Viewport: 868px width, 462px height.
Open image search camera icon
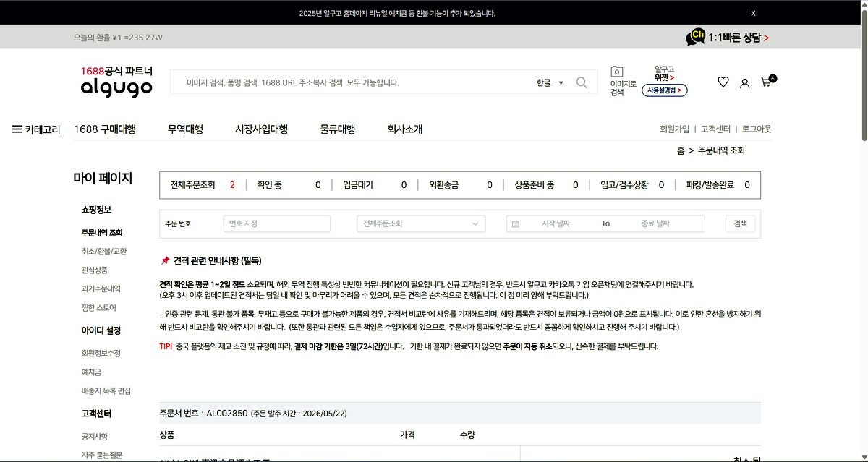[x=617, y=71]
